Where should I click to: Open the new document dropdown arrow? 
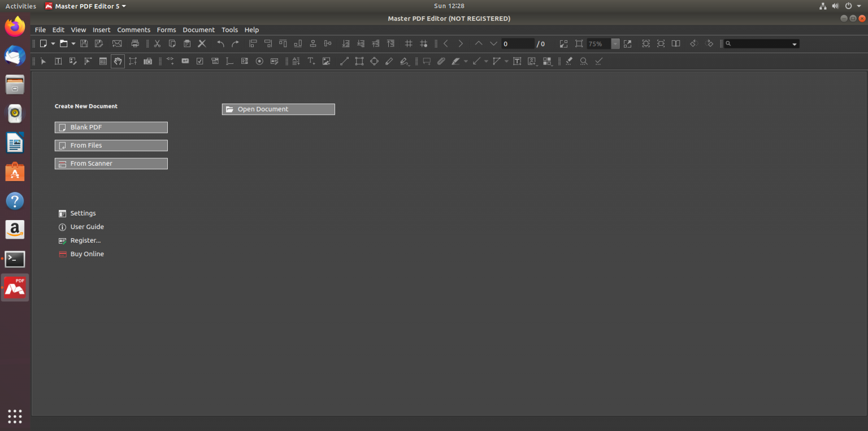tap(53, 43)
